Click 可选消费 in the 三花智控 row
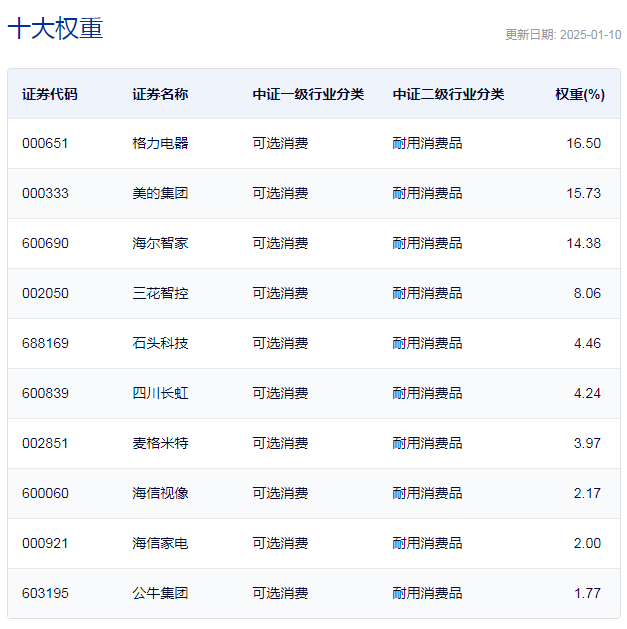 [280, 293]
